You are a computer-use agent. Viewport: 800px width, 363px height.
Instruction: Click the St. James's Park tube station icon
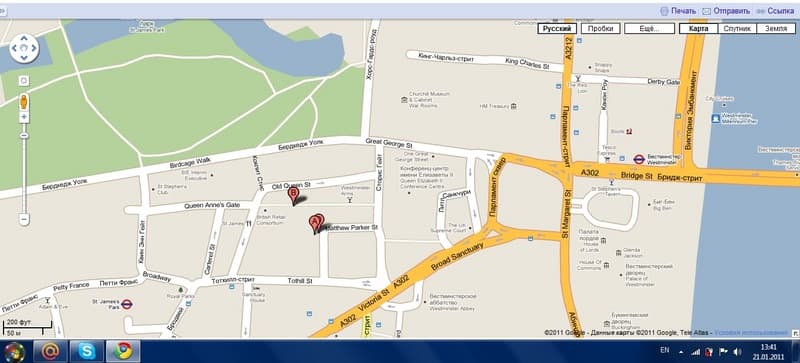coord(127,305)
